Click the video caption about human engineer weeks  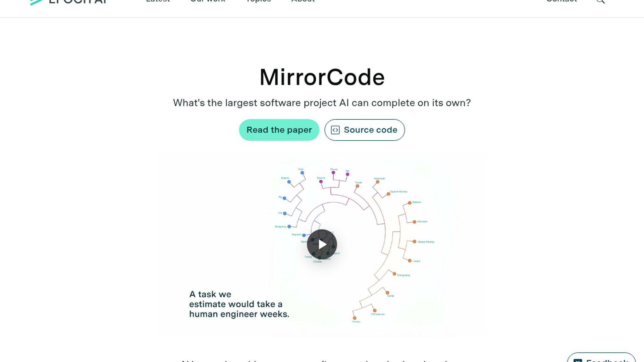click(x=239, y=304)
